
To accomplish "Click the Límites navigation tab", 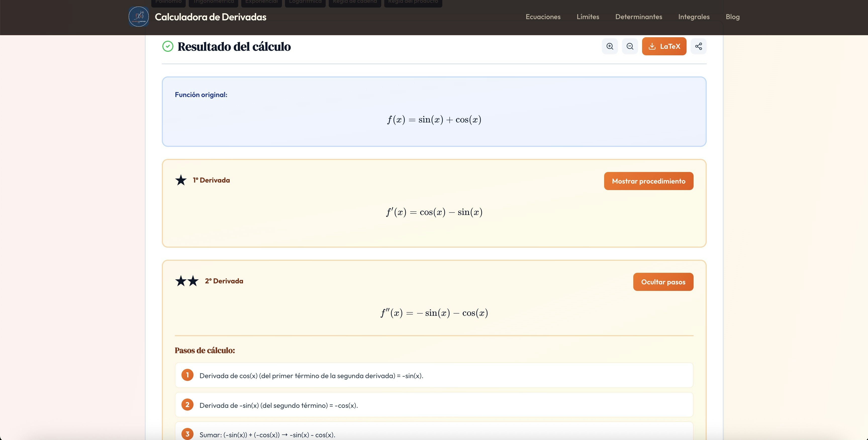I will 588,17.
